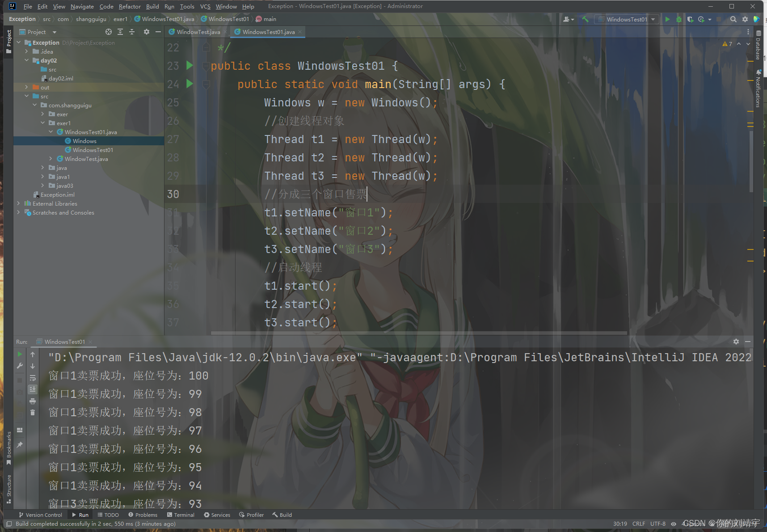Open the Problems tool window
Screen dimensions: 767x532
tap(143, 515)
